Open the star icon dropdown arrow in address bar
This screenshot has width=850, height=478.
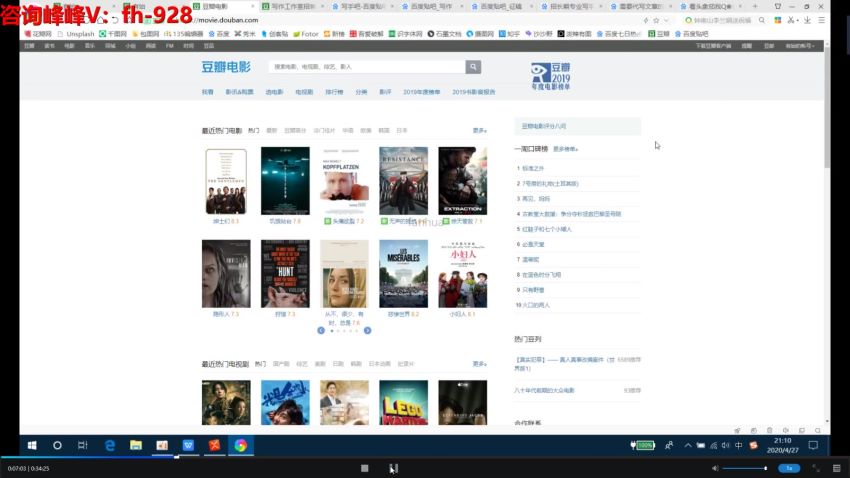666,20
